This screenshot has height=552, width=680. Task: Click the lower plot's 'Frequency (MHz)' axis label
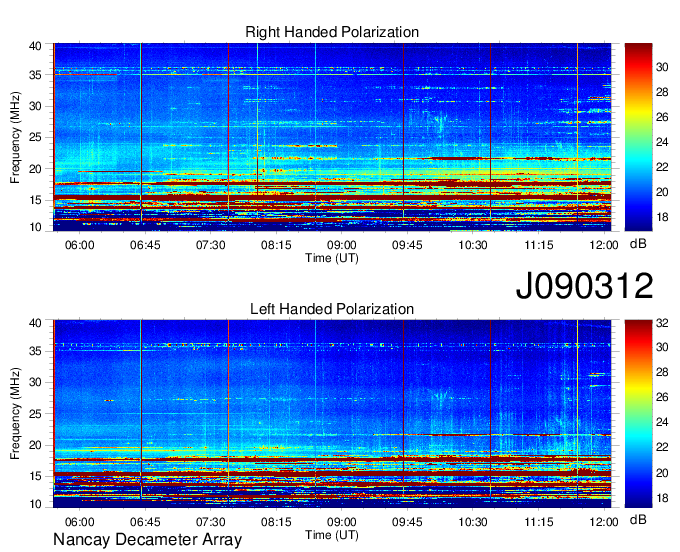(15, 414)
